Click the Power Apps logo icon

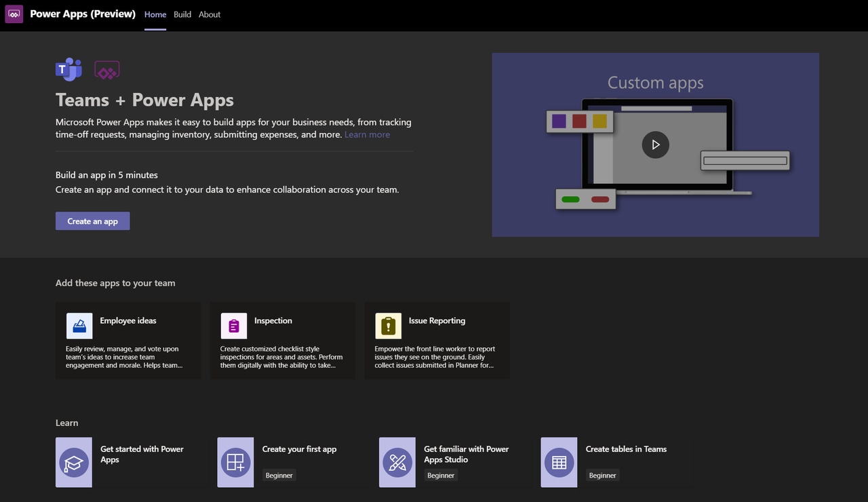pos(14,14)
